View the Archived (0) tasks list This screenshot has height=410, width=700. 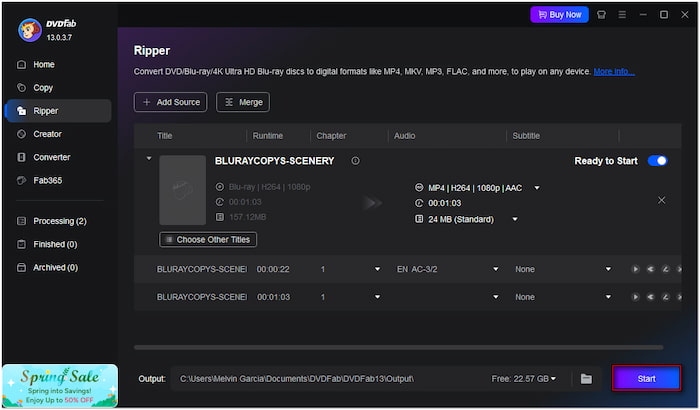(x=55, y=268)
